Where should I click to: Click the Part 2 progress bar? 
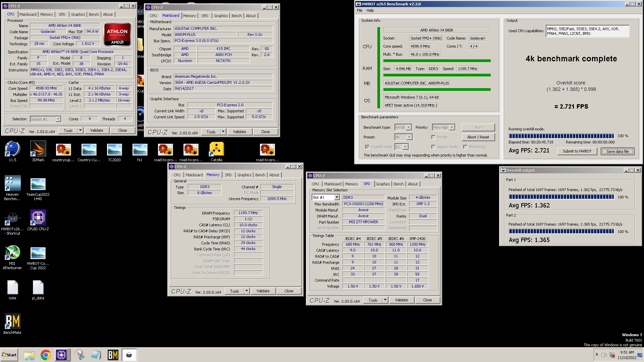561,232
